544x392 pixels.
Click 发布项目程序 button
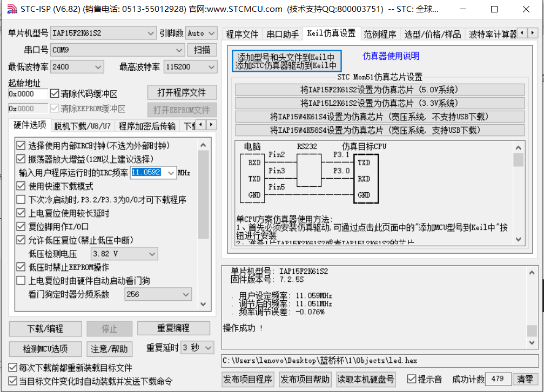coord(248,379)
